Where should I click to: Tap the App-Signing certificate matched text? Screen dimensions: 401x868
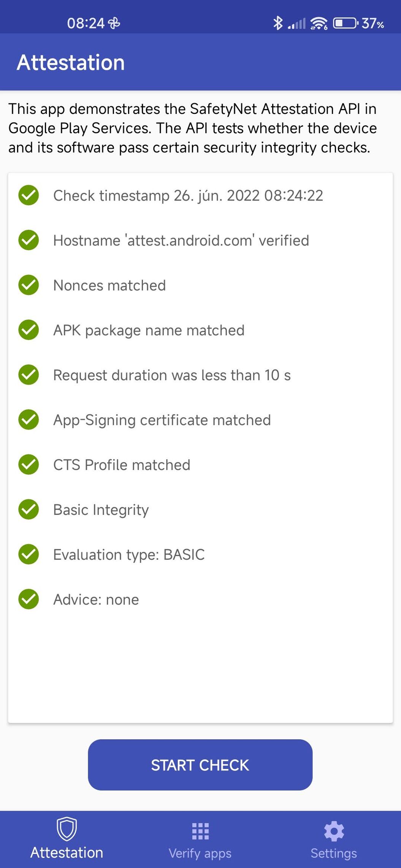click(x=162, y=420)
